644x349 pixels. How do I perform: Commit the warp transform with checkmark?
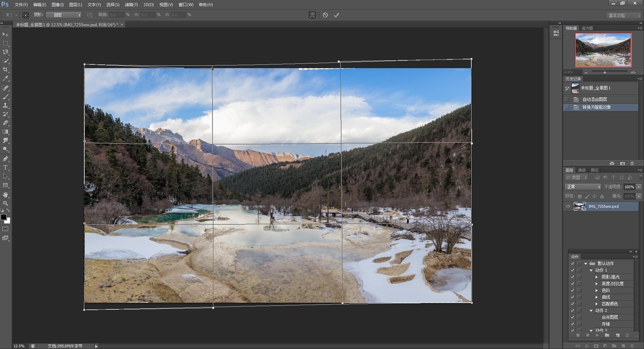[336, 15]
